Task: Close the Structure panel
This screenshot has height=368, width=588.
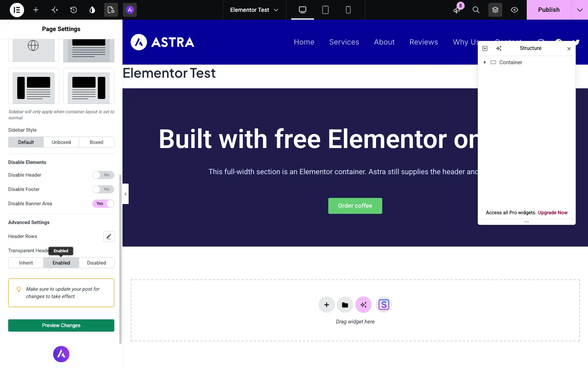Action: click(569, 49)
